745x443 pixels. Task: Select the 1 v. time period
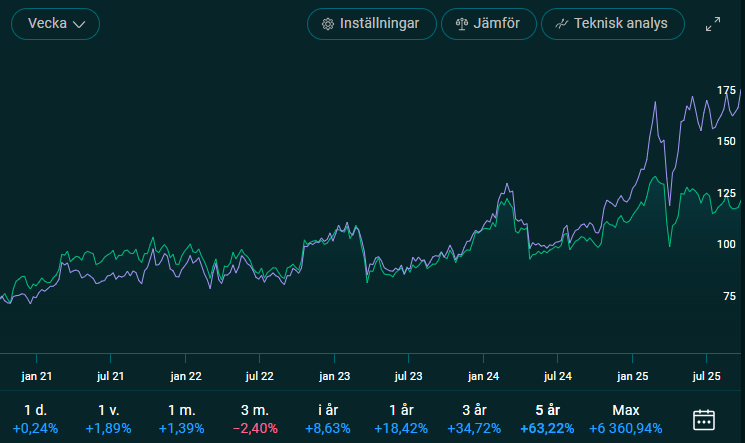[108, 419]
